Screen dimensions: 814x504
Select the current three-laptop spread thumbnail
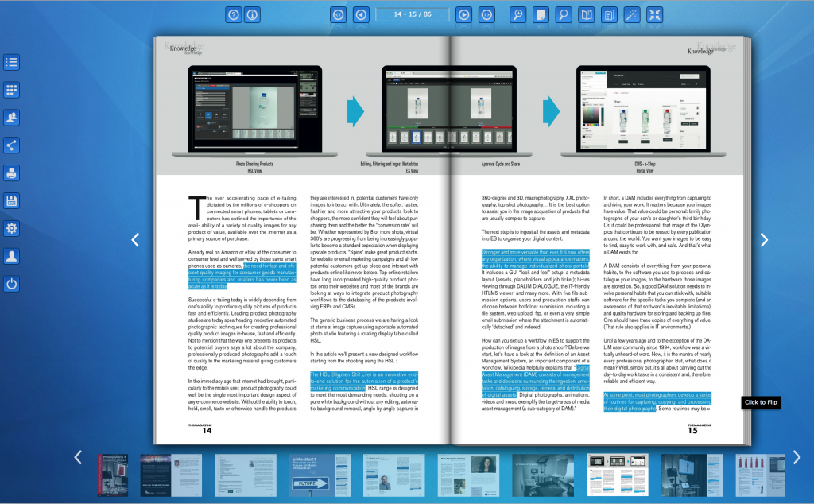pyautogui.click(x=618, y=475)
